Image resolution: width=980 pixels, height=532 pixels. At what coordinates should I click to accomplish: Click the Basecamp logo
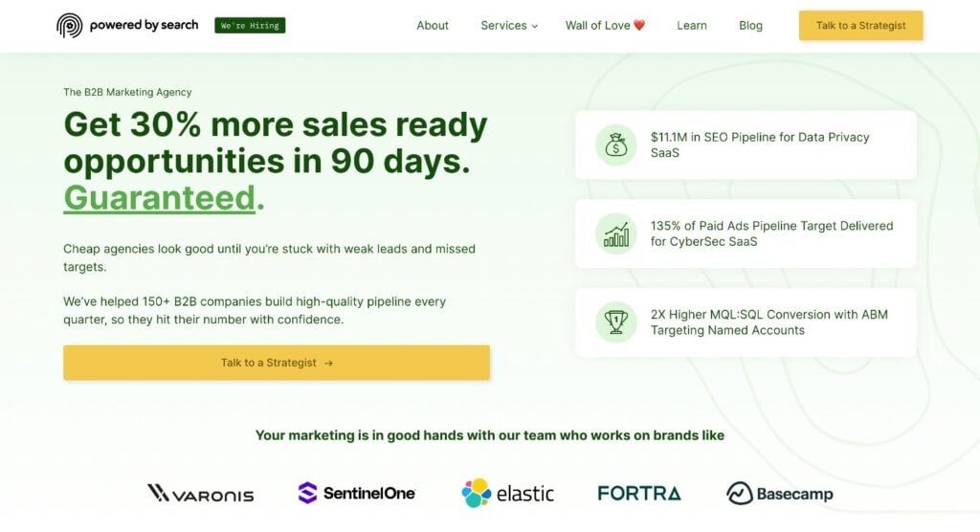click(779, 493)
